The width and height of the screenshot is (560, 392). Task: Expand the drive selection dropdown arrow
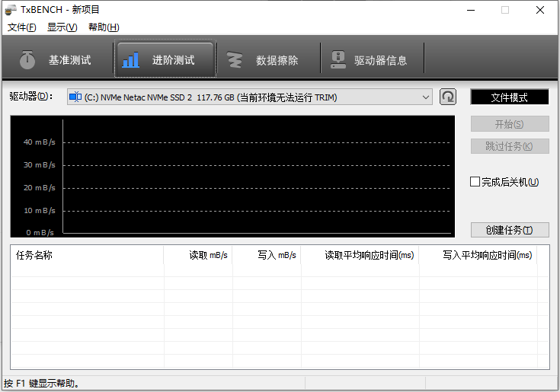coord(425,97)
